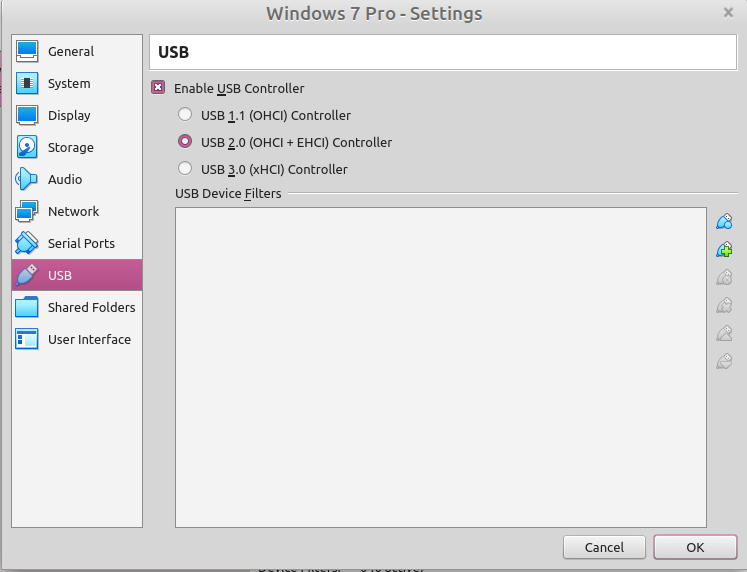Switch to the Display settings page

tap(69, 116)
